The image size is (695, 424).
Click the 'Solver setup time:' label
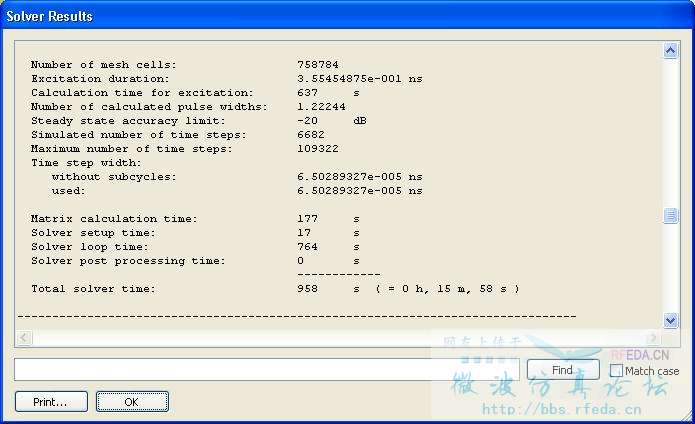(93, 233)
